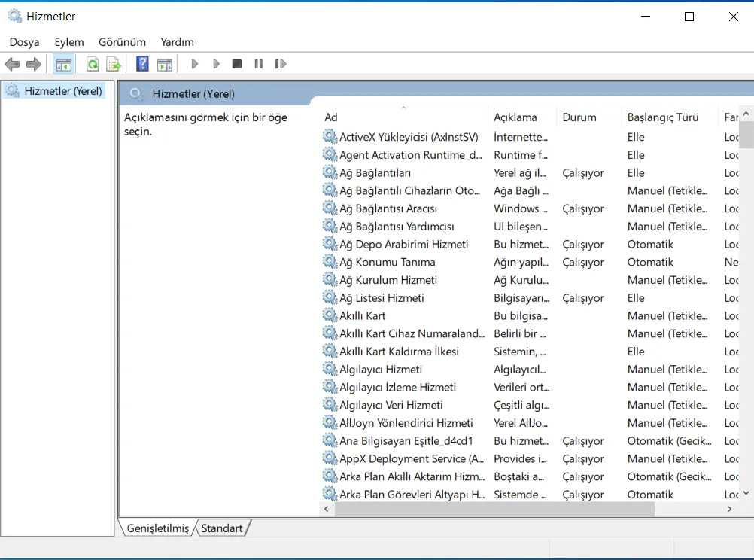Click the Export List toolbar icon
Image resolution: width=754 pixels, height=560 pixels.
pyautogui.click(x=114, y=64)
